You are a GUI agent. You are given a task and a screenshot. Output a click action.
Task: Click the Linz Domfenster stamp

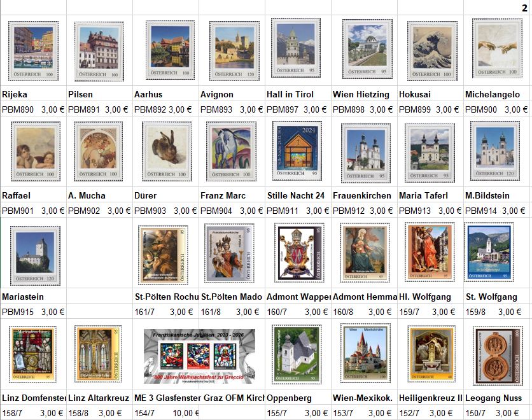[33, 354]
